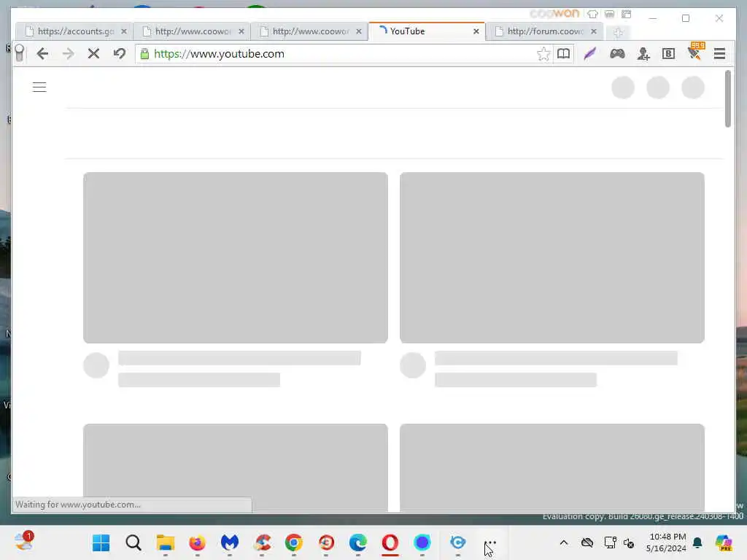Click the rocket speed-up icon
This screenshot has width=747, height=560.
pos(695,52)
